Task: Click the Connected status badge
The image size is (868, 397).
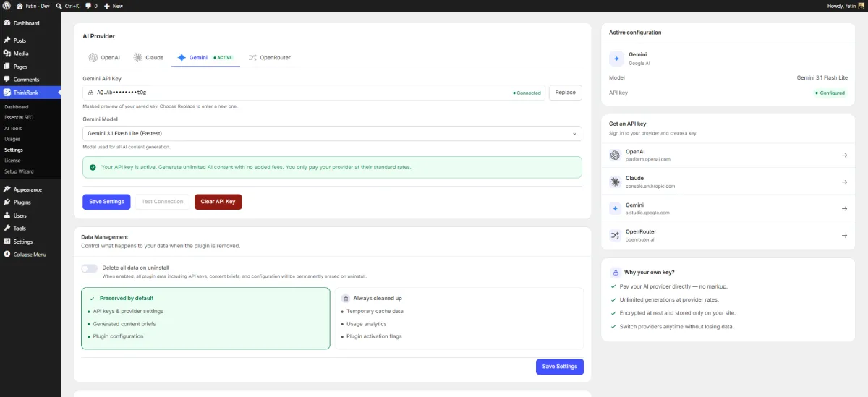Action: [x=527, y=93]
